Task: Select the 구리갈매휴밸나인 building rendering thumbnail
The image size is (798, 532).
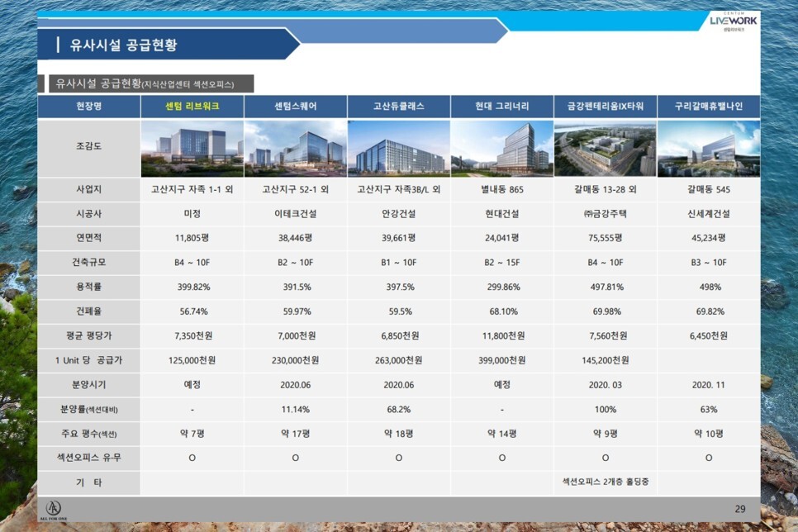Action: 709,149
